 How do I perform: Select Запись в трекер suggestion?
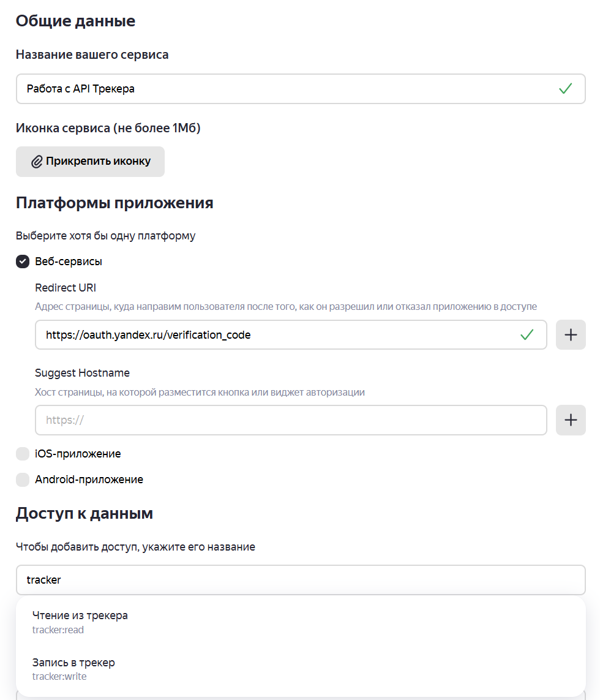coord(301,669)
